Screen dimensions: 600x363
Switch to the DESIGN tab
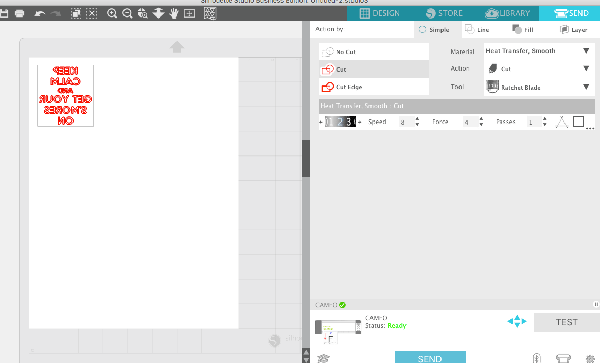point(380,13)
